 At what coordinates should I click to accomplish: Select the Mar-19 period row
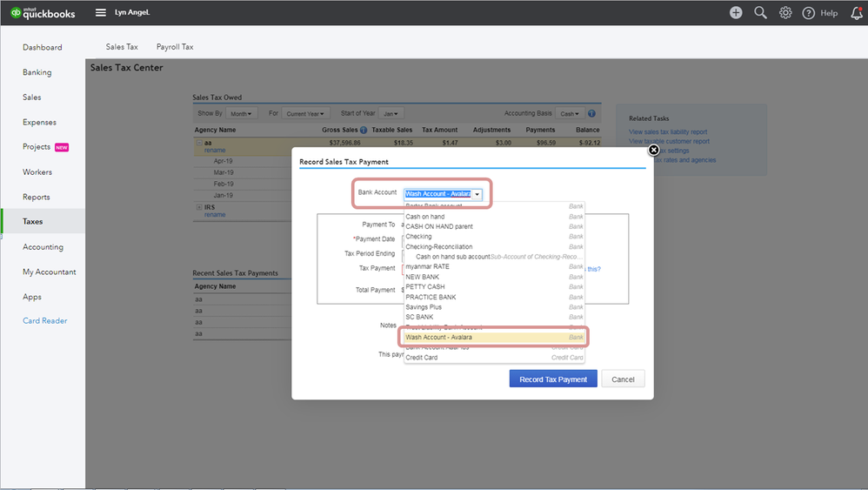point(224,172)
